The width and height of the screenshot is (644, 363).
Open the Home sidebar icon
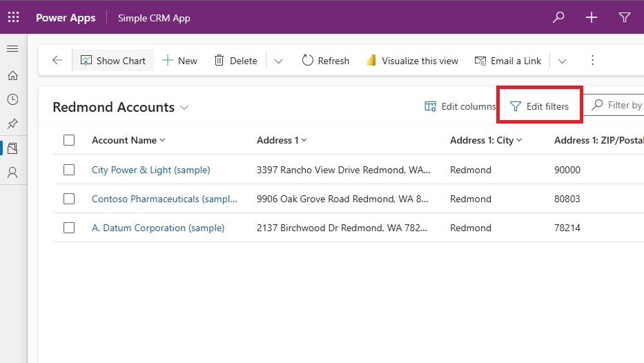click(12, 75)
